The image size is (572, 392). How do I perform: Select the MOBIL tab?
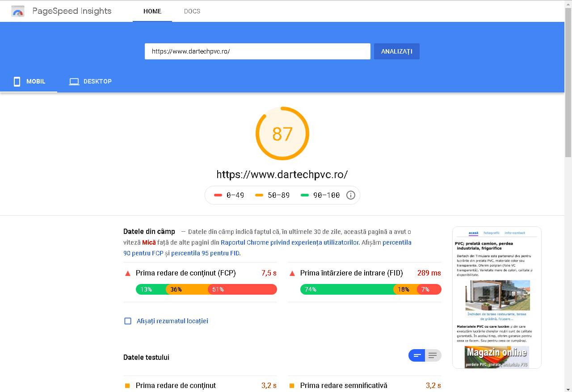[x=29, y=81]
